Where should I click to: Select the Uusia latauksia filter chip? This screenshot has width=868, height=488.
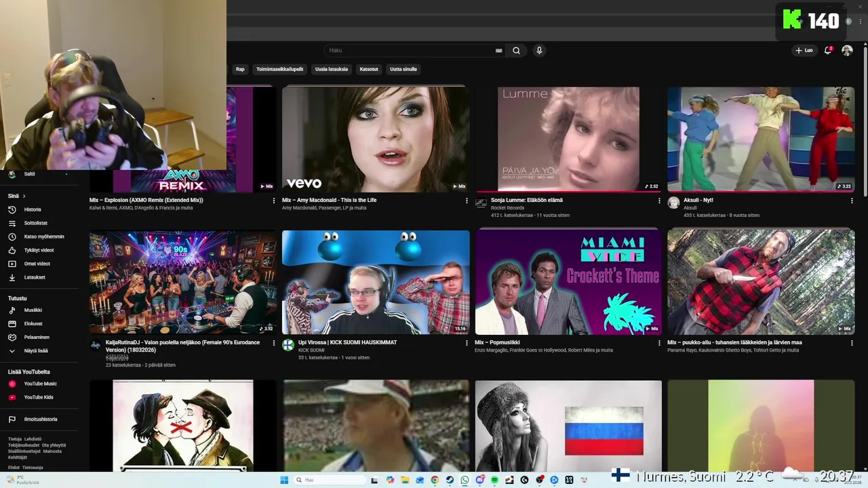[x=332, y=69]
